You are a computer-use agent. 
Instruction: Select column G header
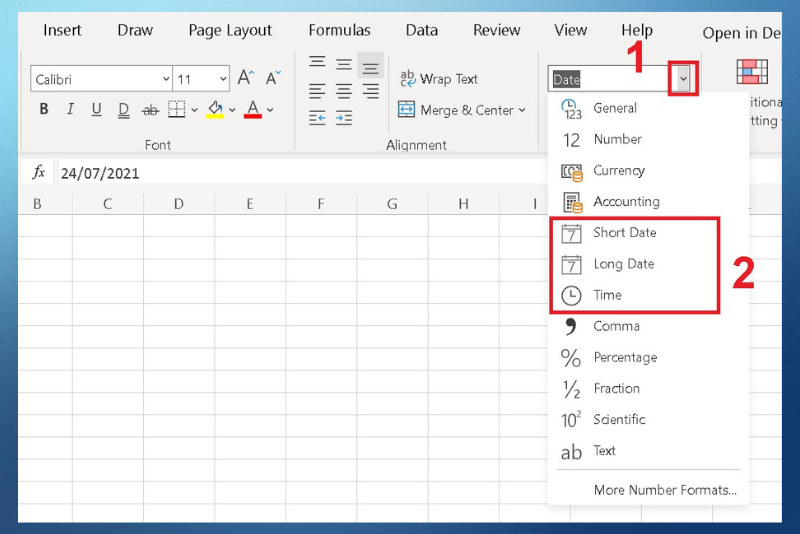[392, 204]
